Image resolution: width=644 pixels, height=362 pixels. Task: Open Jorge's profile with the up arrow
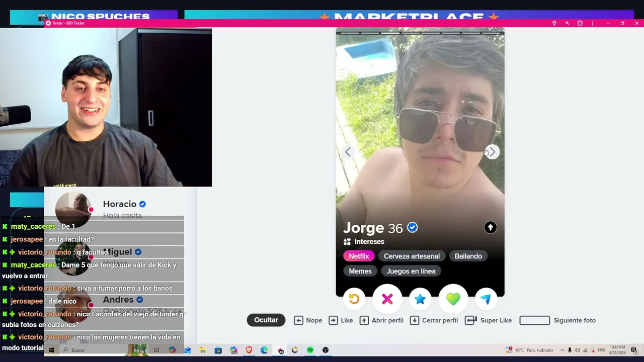pos(491,228)
